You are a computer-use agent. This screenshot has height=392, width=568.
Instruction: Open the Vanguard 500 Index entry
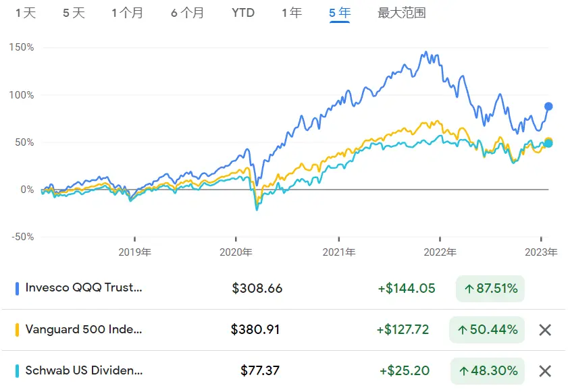tap(84, 329)
